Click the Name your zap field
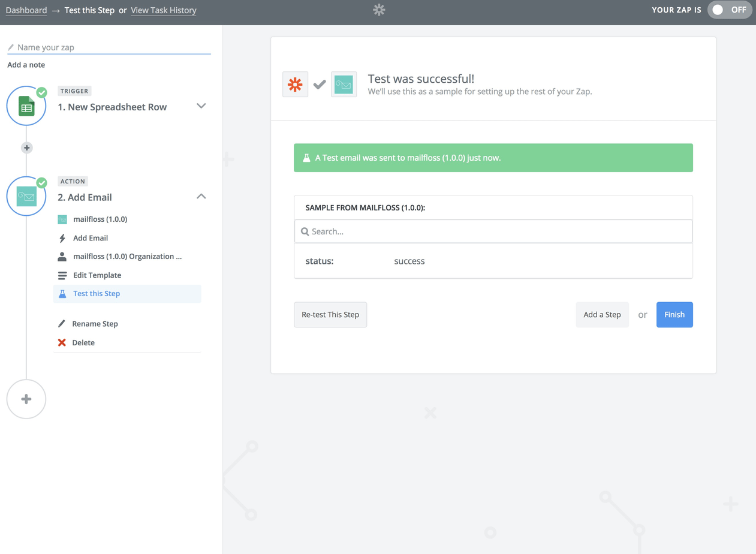Image resolution: width=756 pixels, height=554 pixels. [x=109, y=47]
